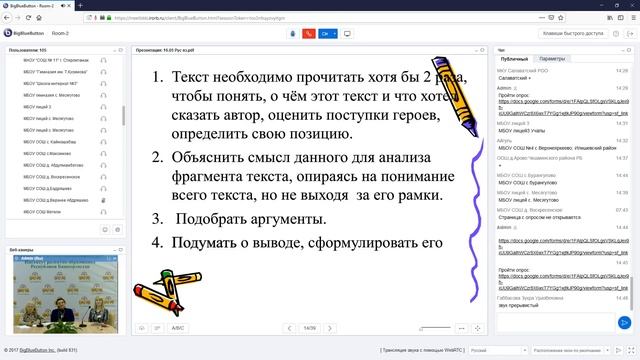Click the first button in presentation bottom toolbar
This screenshot has width=640, height=360.
(142, 328)
